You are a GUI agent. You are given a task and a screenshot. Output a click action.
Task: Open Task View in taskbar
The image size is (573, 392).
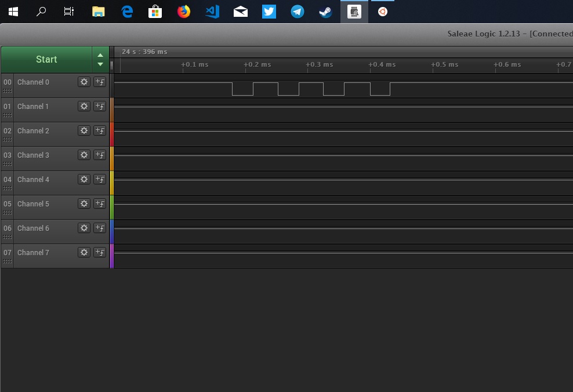click(68, 12)
